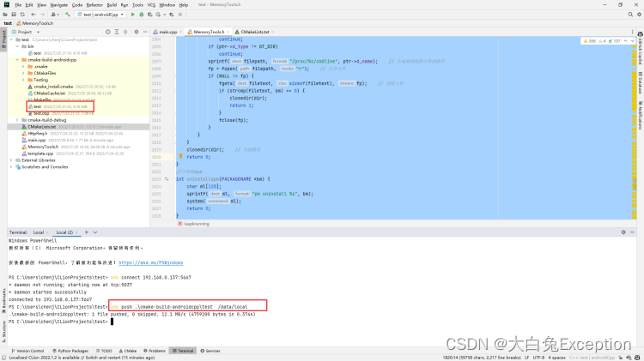Open the https://aka.ms/PSWindows link

pos(151,262)
